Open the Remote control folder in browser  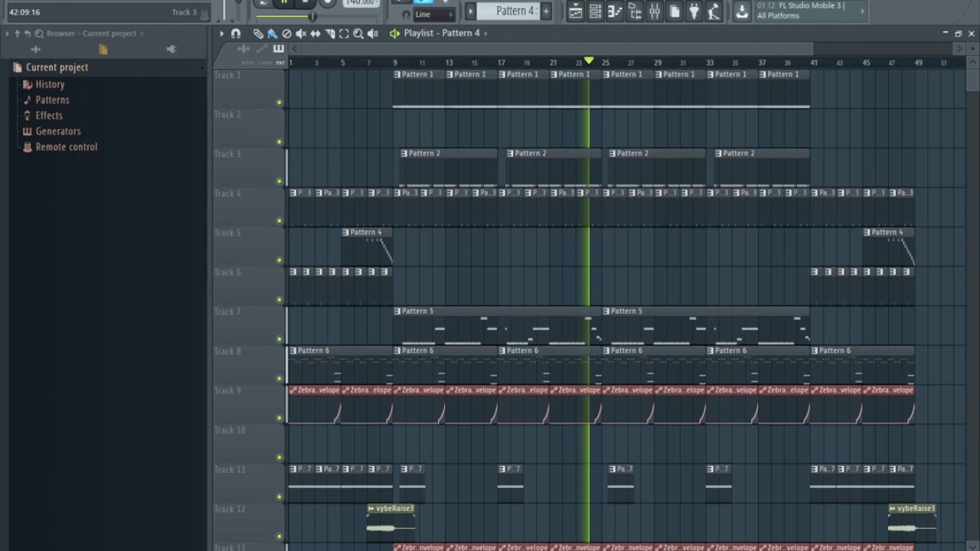[60, 147]
